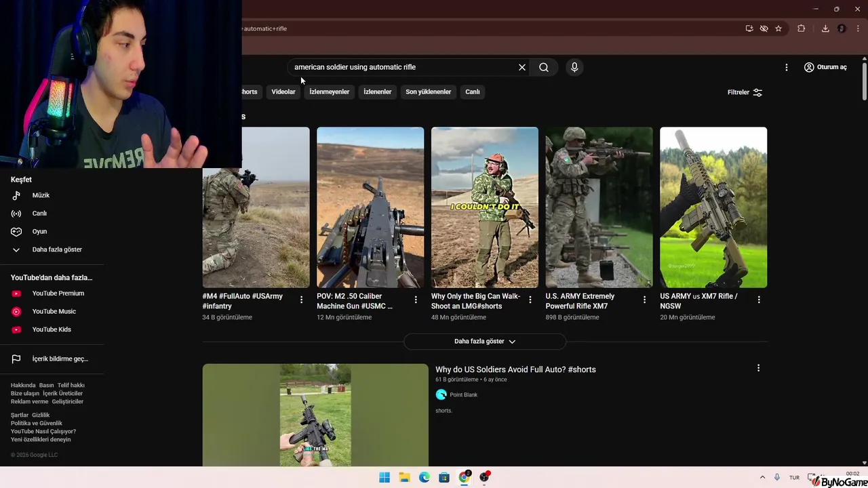Start voice search with the microphone icon

pyautogui.click(x=574, y=67)
